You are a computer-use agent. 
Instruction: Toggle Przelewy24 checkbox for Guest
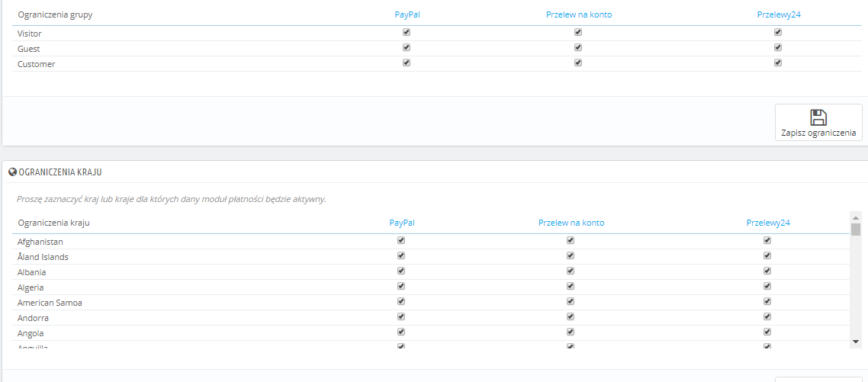pos(778,47)
